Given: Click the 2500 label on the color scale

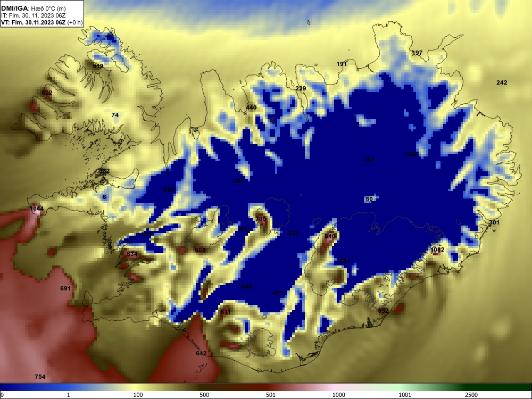Looking at the screenshot, I should click(x=471, y=395).
